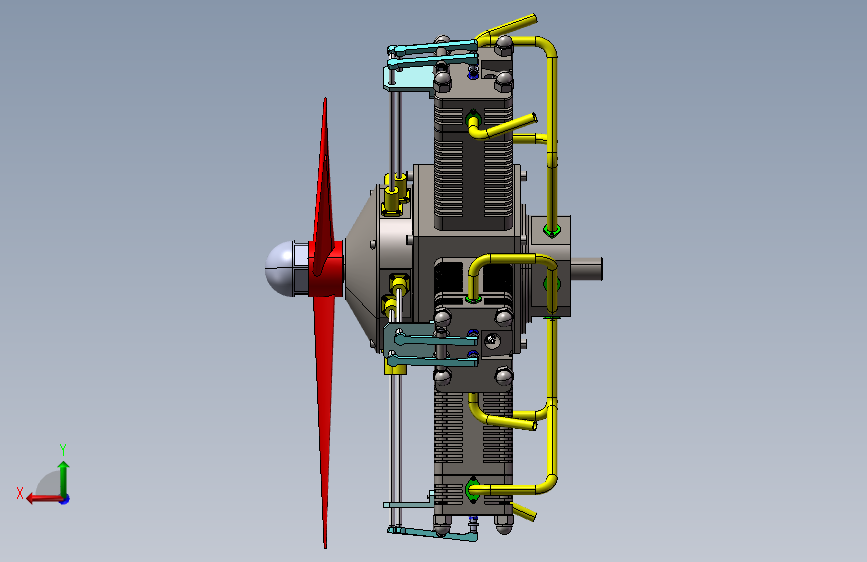The height and width of the screenshot is (562, 867).
Task: Click the 'X' label of the orientation triad
Action: [20, 493]
